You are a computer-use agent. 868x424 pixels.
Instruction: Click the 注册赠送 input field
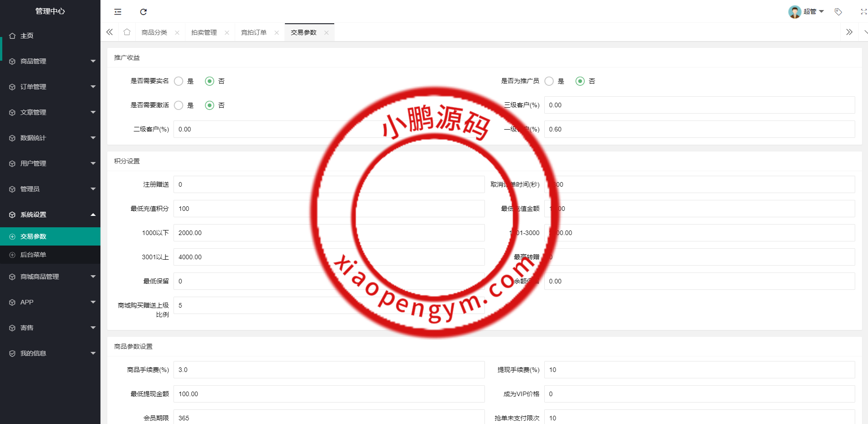pos(329,184)
